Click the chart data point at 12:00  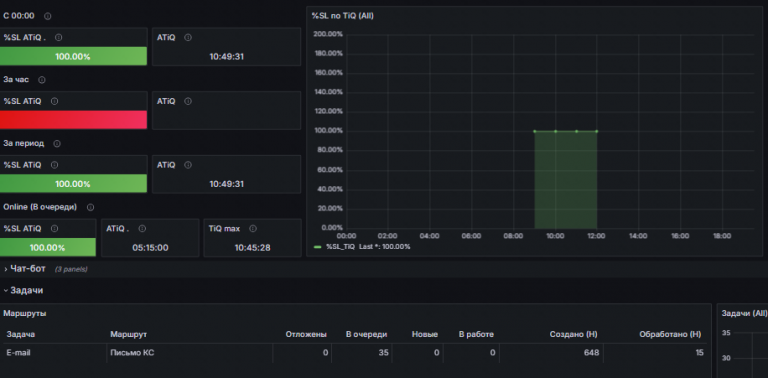click(597, 131)
